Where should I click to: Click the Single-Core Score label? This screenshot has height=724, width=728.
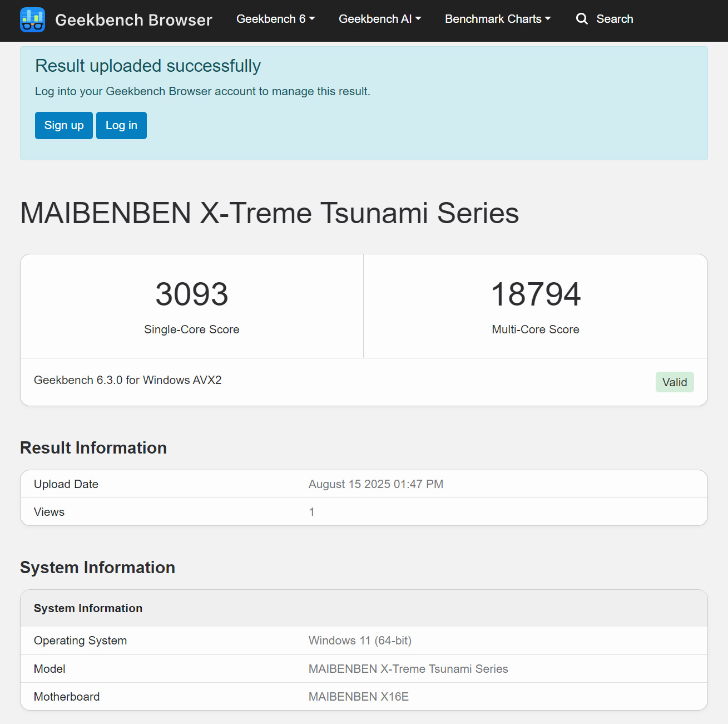(x=192, y=329)
